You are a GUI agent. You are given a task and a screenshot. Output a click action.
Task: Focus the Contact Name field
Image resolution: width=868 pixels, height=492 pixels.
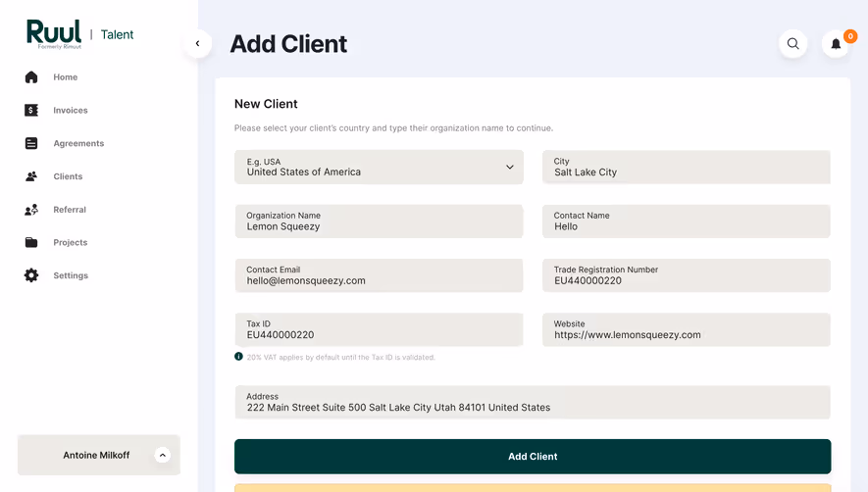(687, 221)
